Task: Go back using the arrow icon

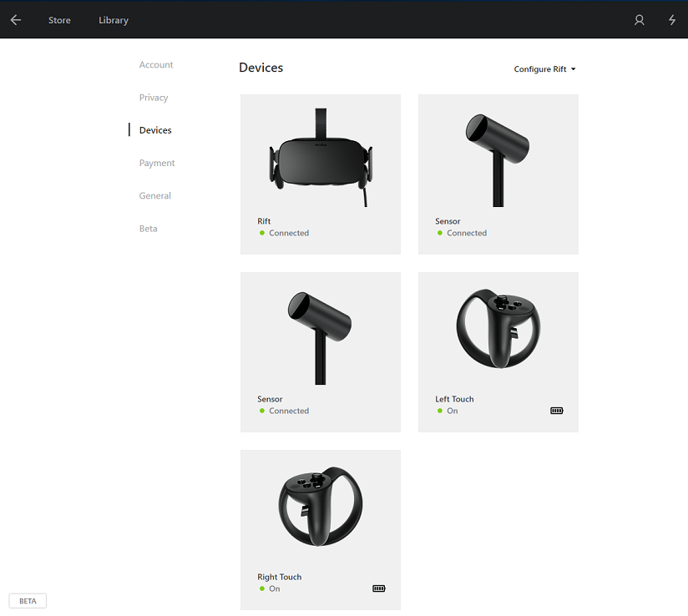Action: pyautogui.click(x=16, y=20)
